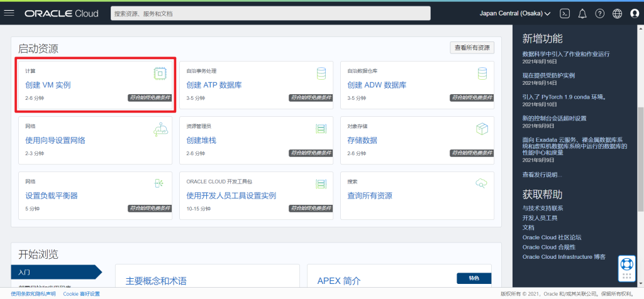Viewport: 644px width, 299px height.
Task: Open the 存储数据 link
Action: click(x=362, y=140)
